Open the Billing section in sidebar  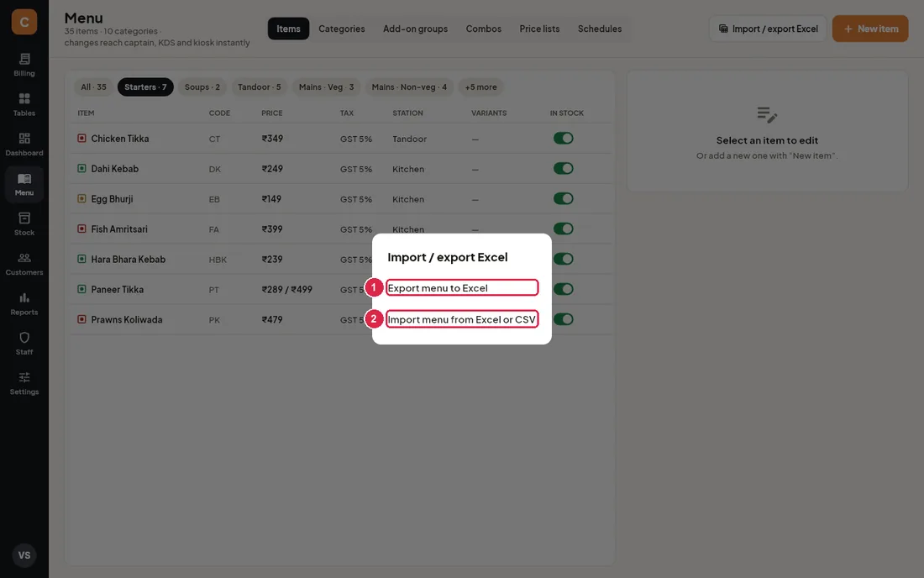[x=24, y=65]
